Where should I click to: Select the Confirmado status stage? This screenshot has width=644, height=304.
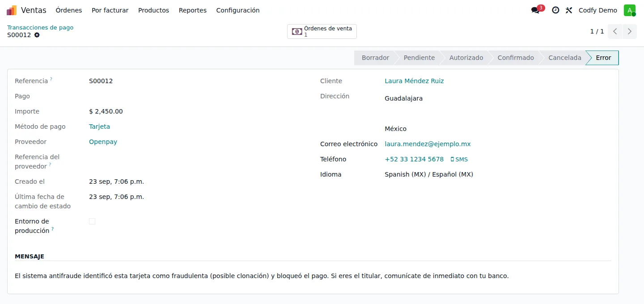point(516,58)
